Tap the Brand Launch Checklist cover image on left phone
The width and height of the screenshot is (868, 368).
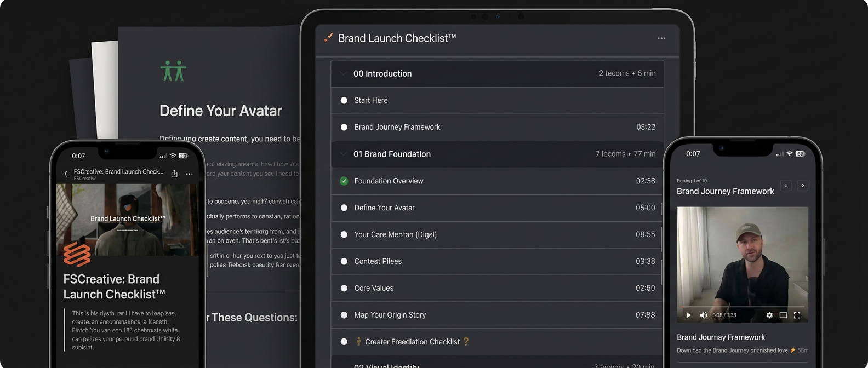[x=128, y=220]
